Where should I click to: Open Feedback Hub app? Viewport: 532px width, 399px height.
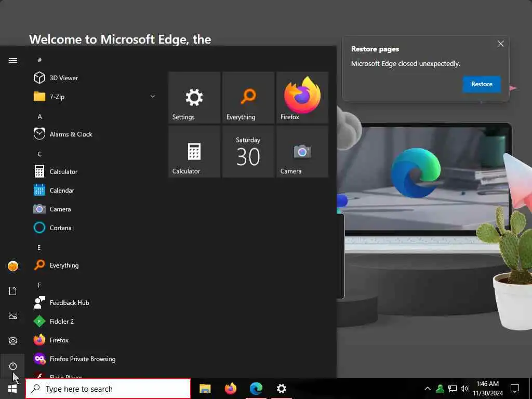95,303
